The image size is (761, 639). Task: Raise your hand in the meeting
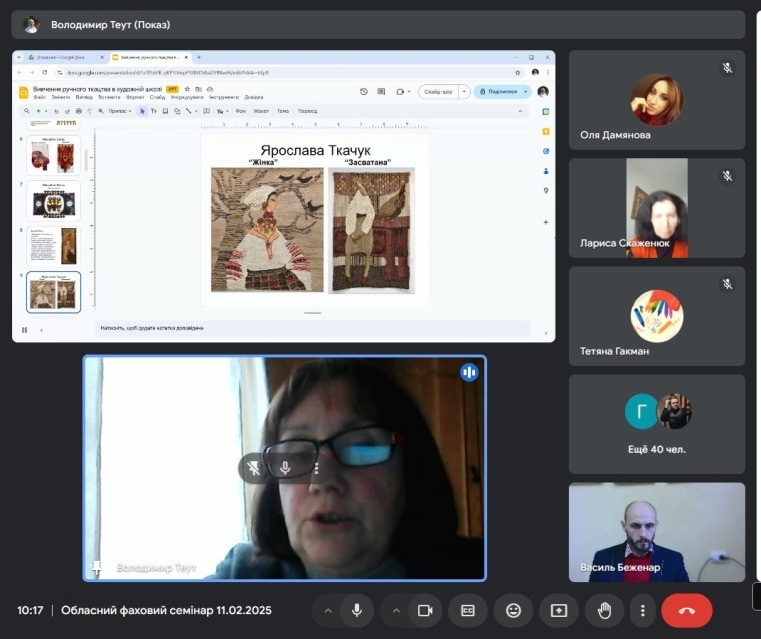(604, 610)
